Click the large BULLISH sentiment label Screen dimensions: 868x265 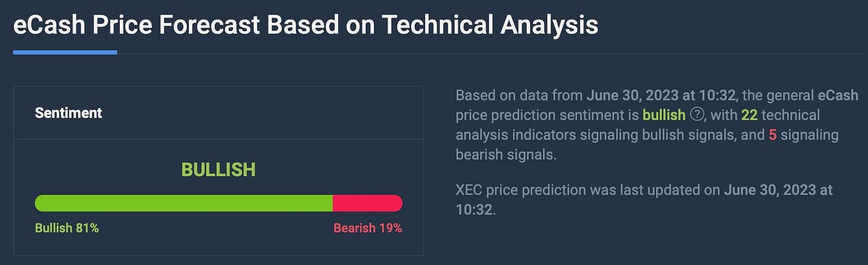tap(218, 170)
